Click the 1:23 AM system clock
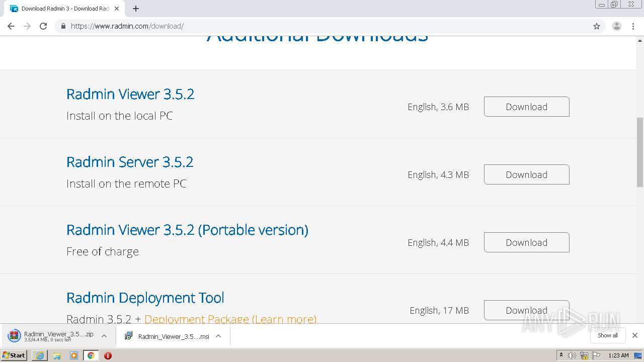644x362 pixels. tap(618, 355)
